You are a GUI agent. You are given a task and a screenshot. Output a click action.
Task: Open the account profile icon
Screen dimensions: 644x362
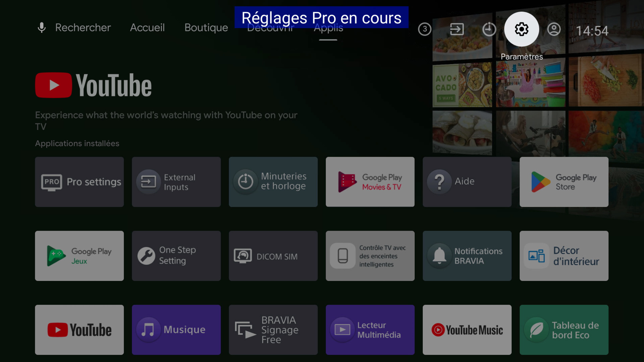coord(554,29)
